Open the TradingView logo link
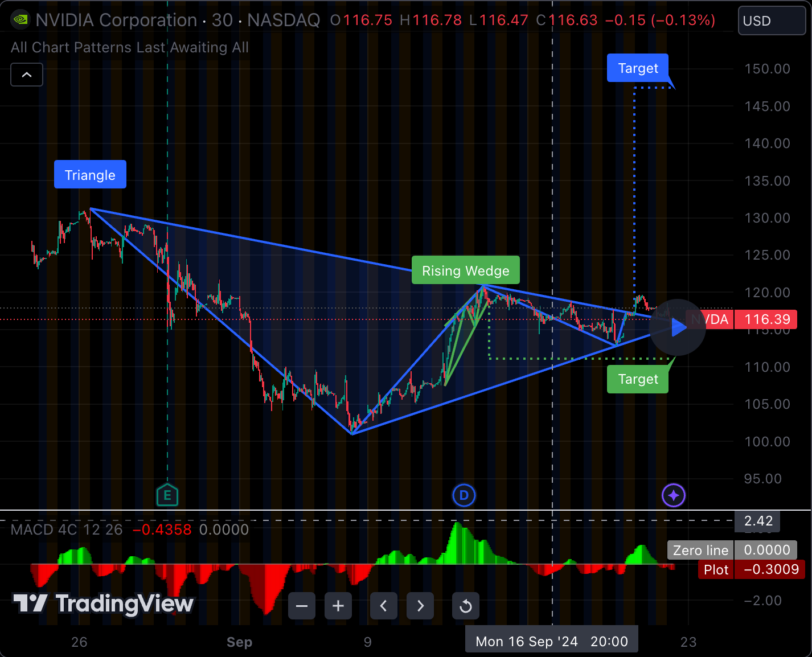This screenshot has width=812, height=657. pyautogui.click(x=103, y=603)
